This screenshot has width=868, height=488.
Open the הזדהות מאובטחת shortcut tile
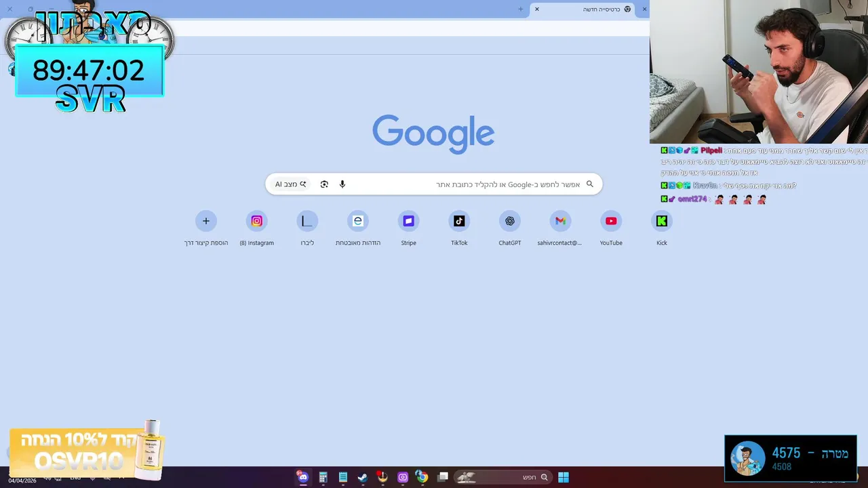(x=358, y=228)
